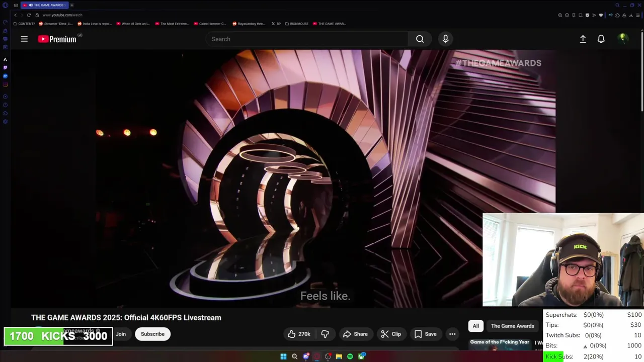Click browser tab search magnifier icon

point(617,5)
